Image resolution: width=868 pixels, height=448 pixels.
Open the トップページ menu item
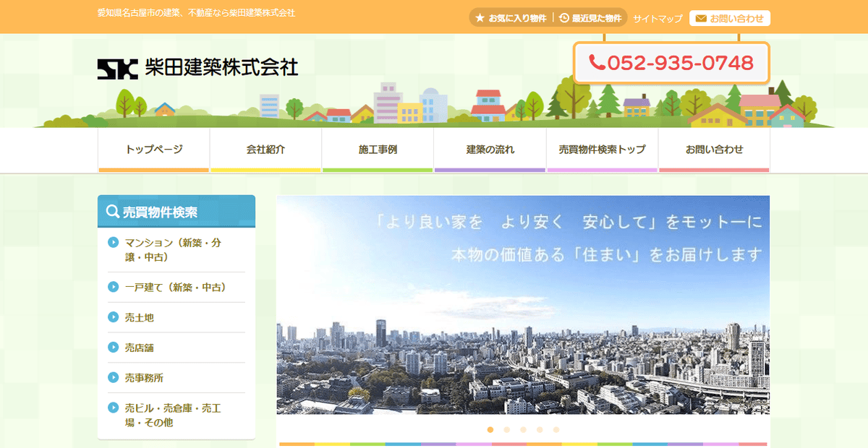click(x=153, y=150)
